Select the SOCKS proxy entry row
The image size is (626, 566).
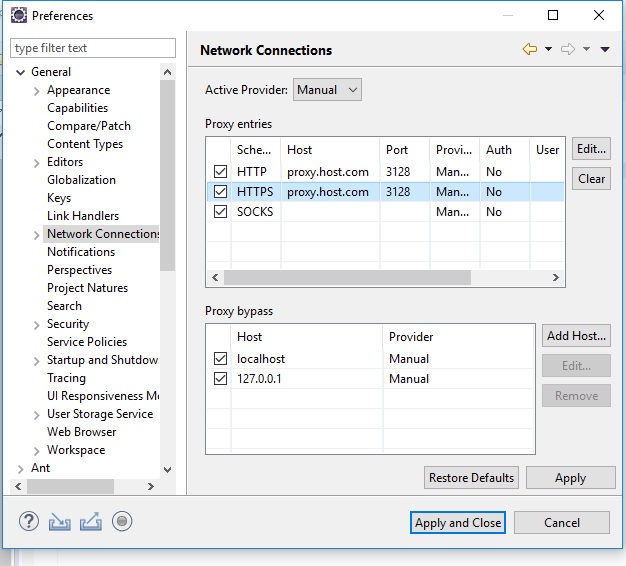coord(385,212)
